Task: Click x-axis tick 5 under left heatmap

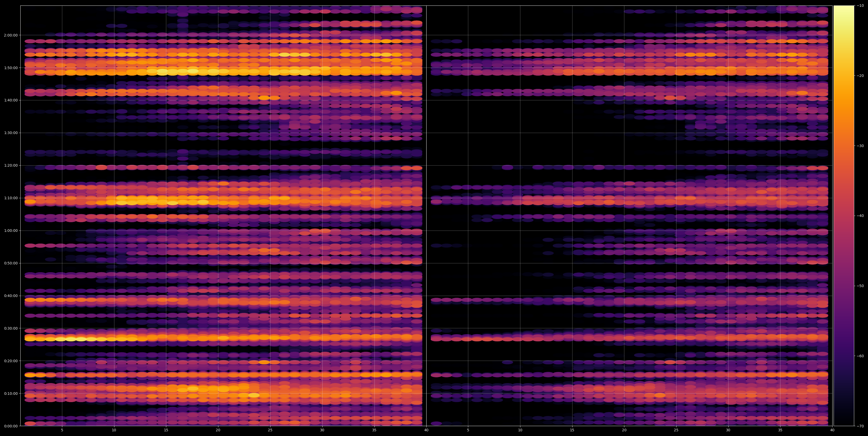Action: pyautogui.click(x=62, y=430)
